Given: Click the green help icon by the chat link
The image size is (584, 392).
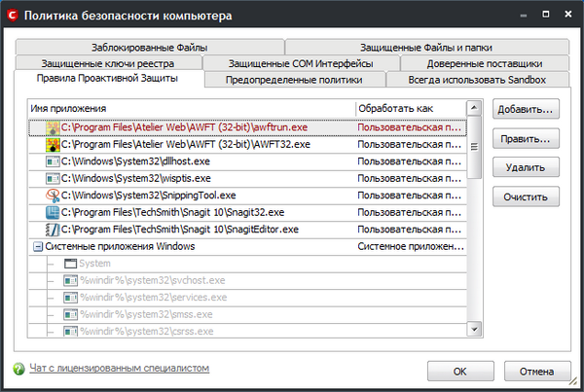Looking at the screenshot, I should pyautogui.click(x=19, y=369).
